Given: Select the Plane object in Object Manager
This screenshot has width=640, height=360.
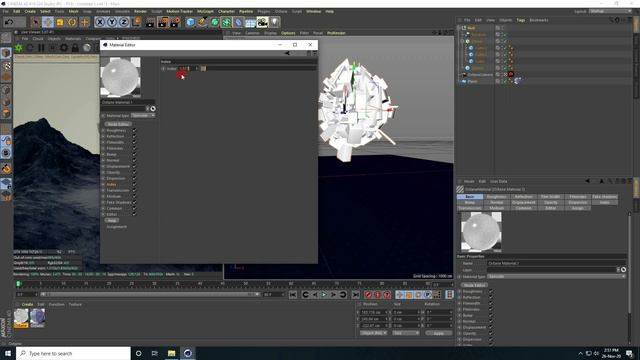Looking at the screenshot, I should pos(472,81).
